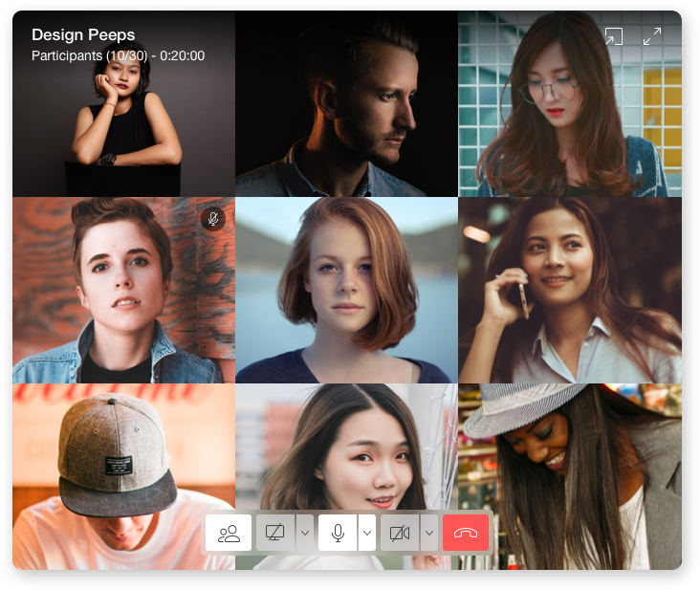700x590 pixels.
Task: Expand screen share options arrow
Action: tap(305, 533)
